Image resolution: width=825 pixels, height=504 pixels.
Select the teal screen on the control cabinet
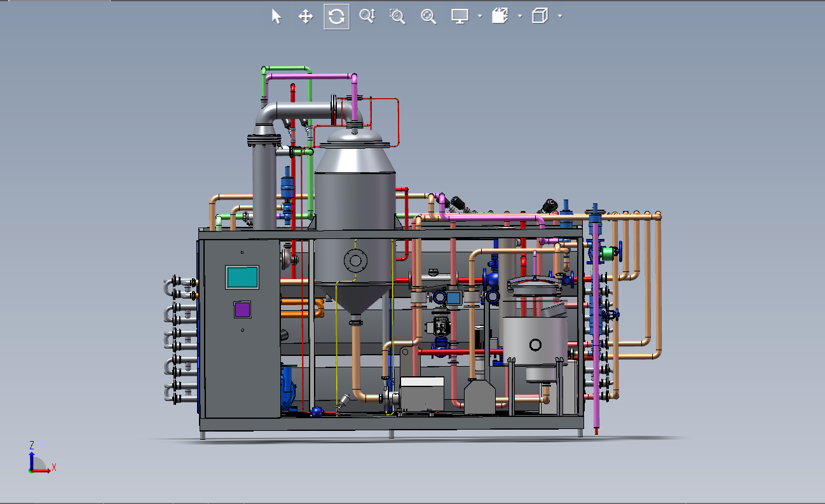click(x=242, y=277)
